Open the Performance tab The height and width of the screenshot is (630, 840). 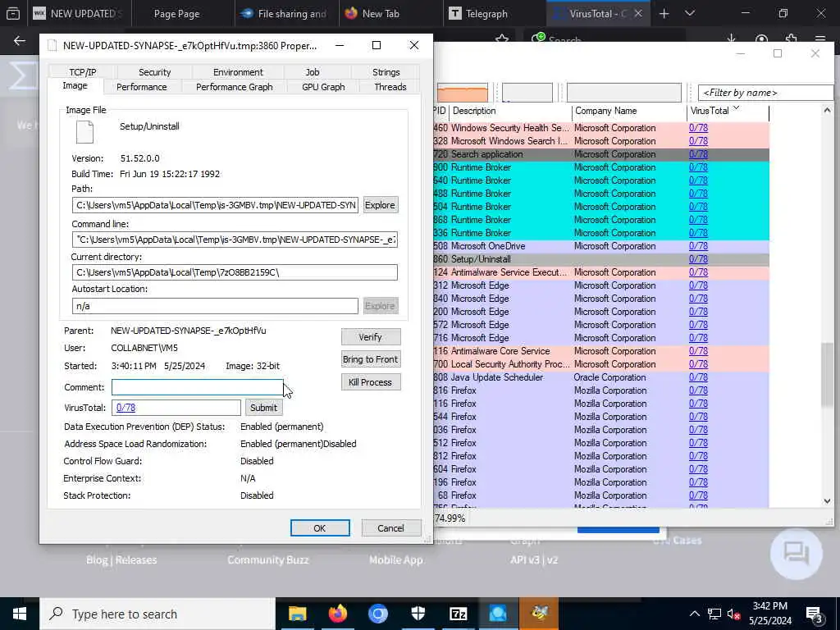pyautogui.click(x=141, y=87)
